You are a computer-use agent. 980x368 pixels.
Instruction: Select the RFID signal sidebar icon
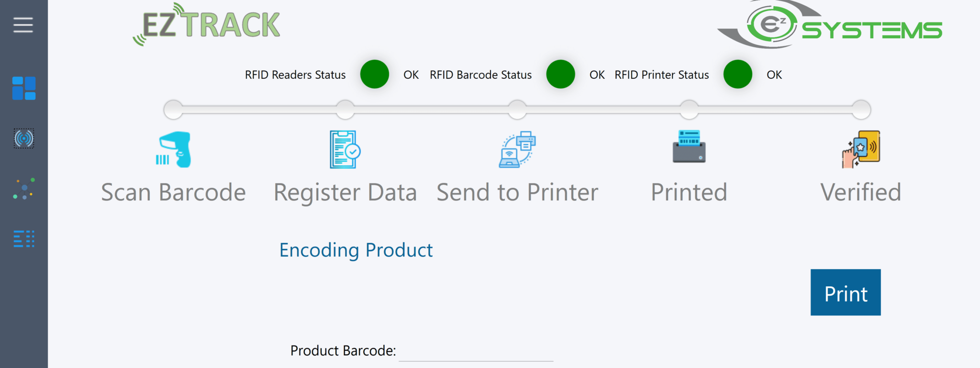pos(24,139)
